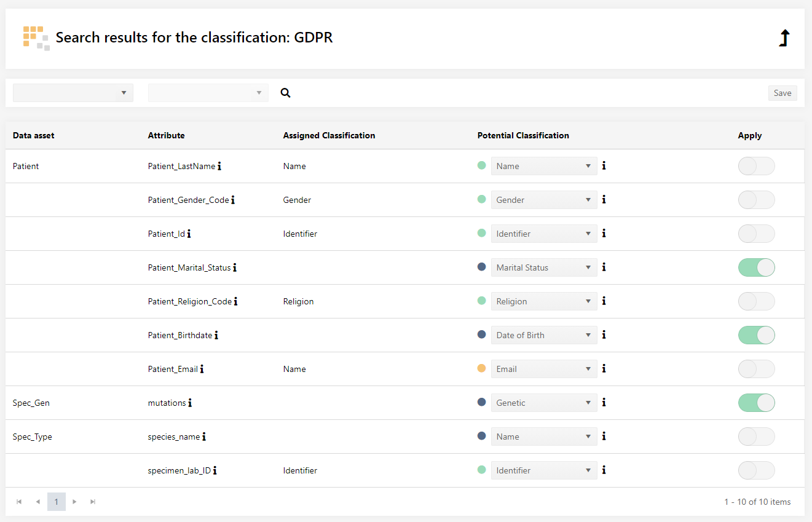
Task: Click the Save button
Action: pos(782,93)
